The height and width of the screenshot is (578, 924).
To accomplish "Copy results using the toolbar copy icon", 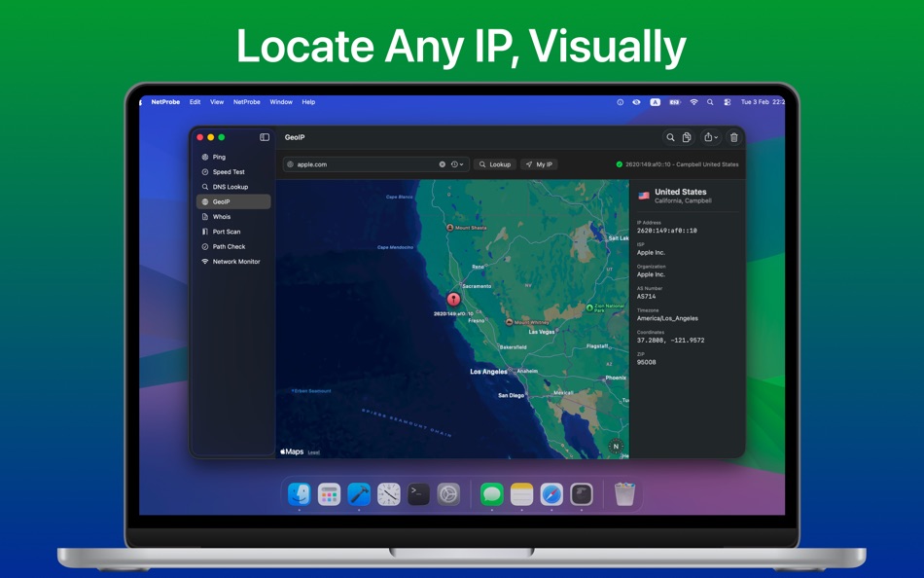I will click(687, 137).
